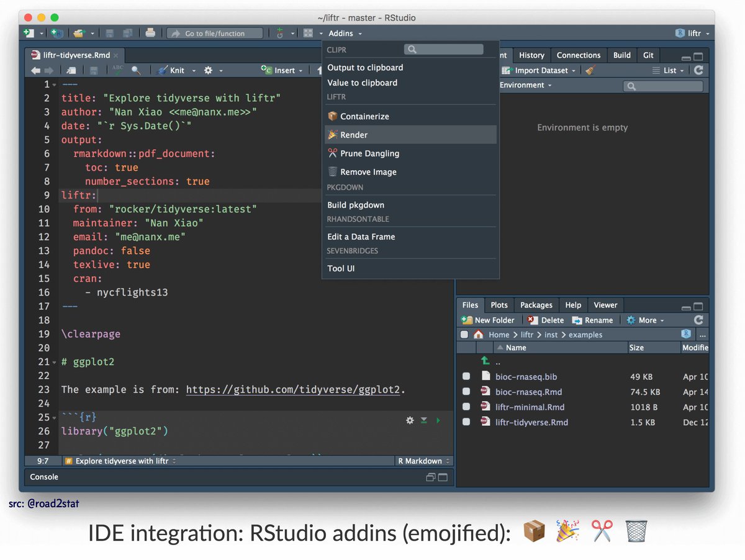The image size is (745, 560).
Task: Click the Go to file/function field
Action: tap(216, 34)
